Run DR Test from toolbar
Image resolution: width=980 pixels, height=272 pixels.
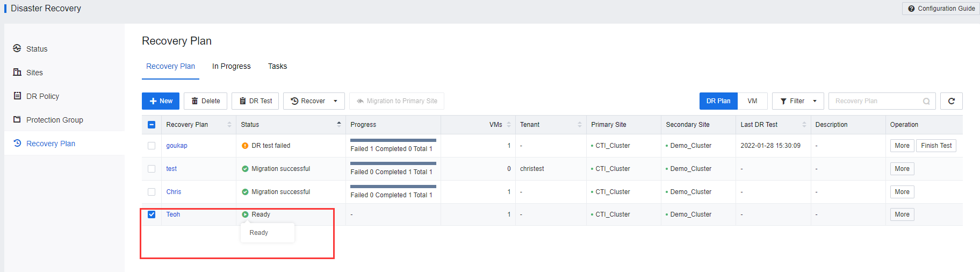pos(255,101)
